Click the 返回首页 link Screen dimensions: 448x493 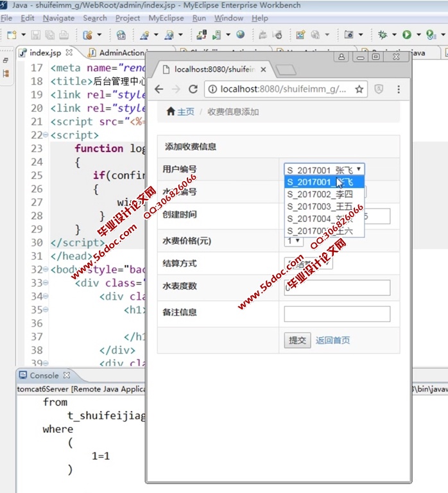[x=332, y=340]
